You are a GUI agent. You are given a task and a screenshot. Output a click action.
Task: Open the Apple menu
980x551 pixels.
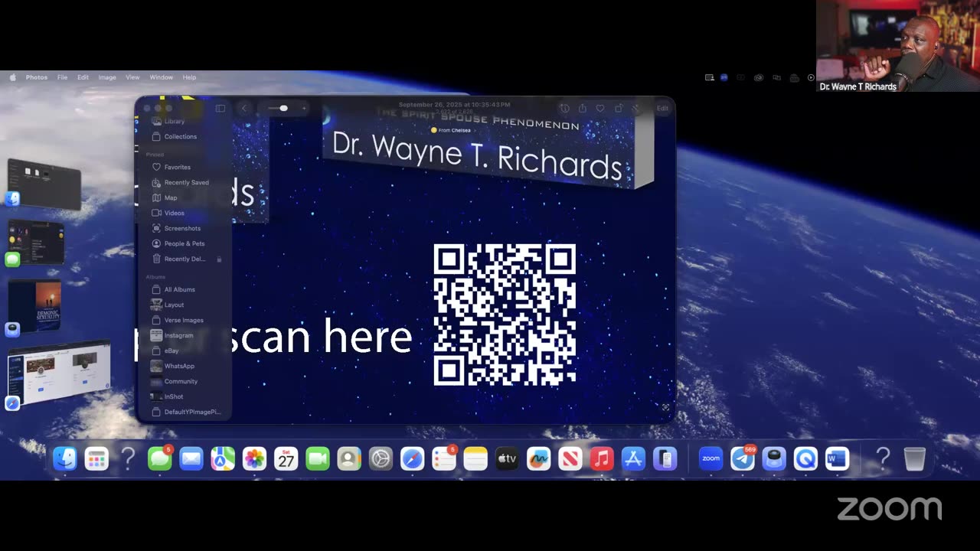coord(12,77)
